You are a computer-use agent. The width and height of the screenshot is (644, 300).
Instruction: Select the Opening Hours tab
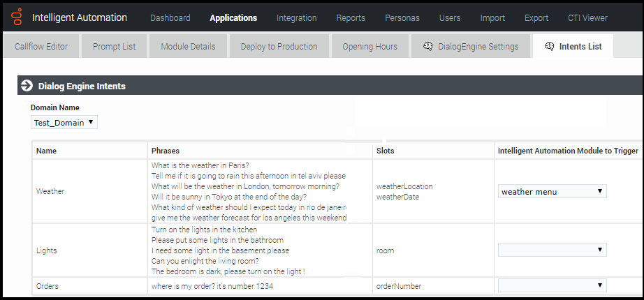point(369,47)
